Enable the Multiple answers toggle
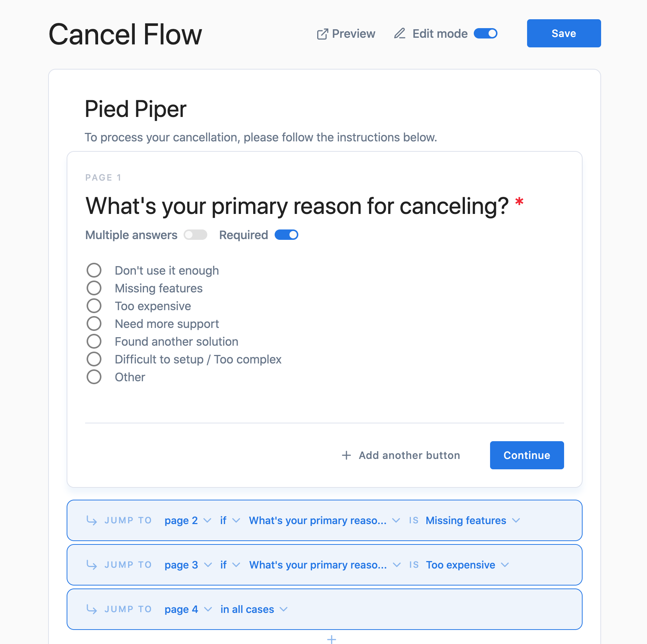This screenshot has height=644, width=647. click(x=195, y=235)
